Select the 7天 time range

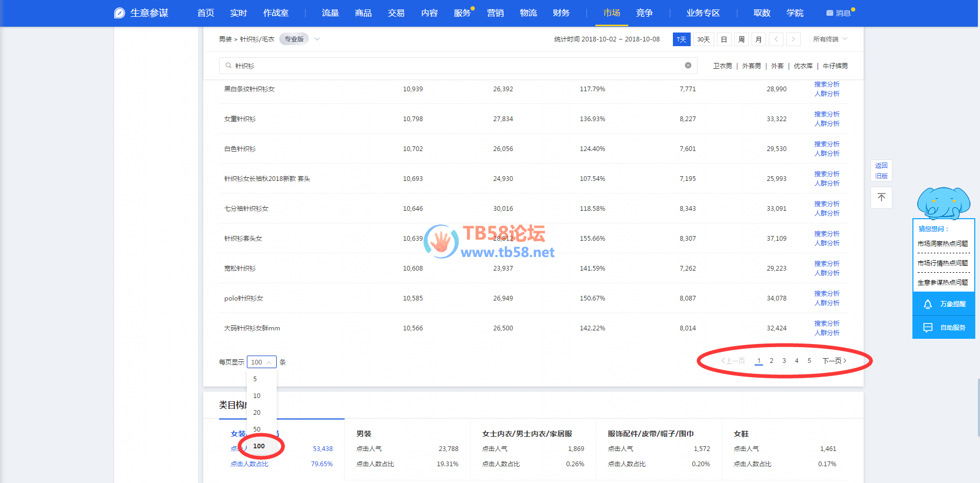tap(681, 39)
